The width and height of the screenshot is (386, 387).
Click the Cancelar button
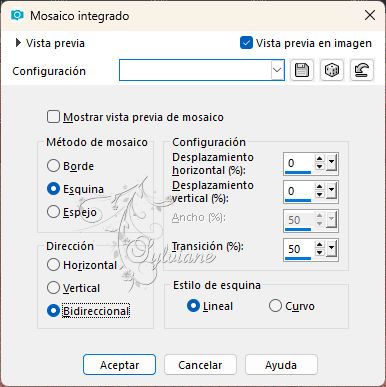point(200,365)
